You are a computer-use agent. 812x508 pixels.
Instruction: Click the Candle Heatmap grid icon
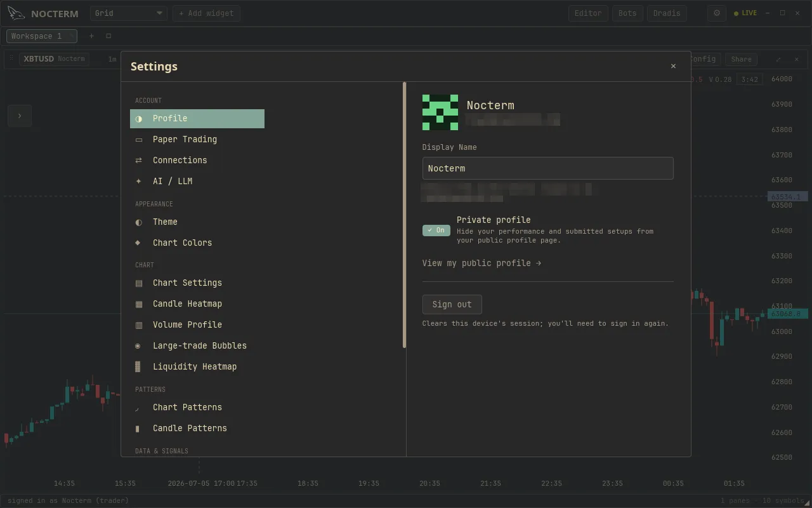138,304
